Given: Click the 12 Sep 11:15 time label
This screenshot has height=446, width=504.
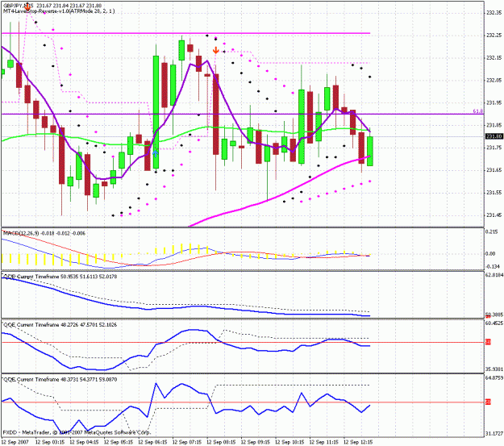Looking at the screenshot, I should pos(324,442).
